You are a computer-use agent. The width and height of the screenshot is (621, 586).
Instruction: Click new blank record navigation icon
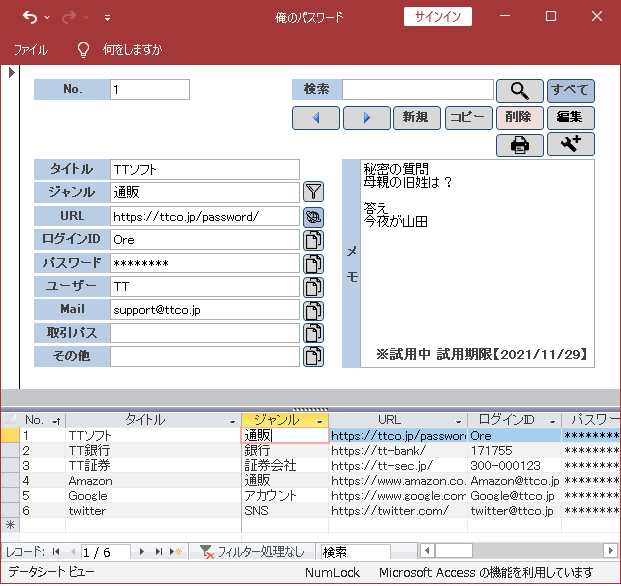[x=175, y=552]
